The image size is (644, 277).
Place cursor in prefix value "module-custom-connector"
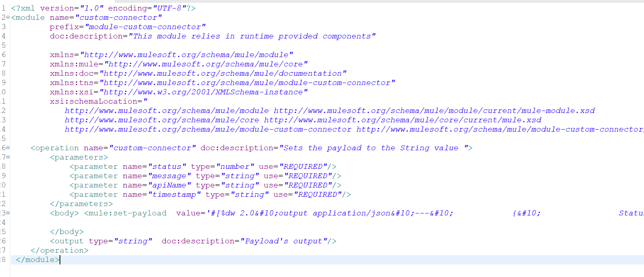click(145, 27)
